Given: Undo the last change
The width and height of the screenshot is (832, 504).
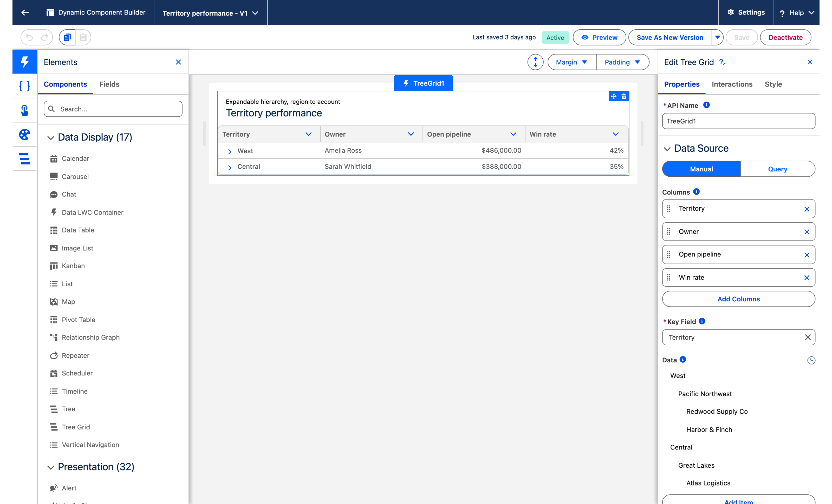Looking at the screenshot, I should click(29, 37).
